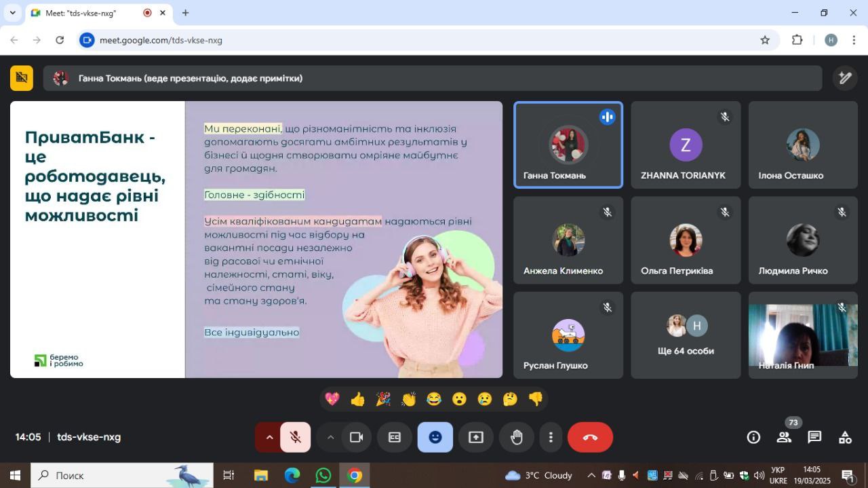Click the shared ПриватБанк presentation slide
Image resolution: width=868 pixels, height=488 pixels.
(256, 240)
